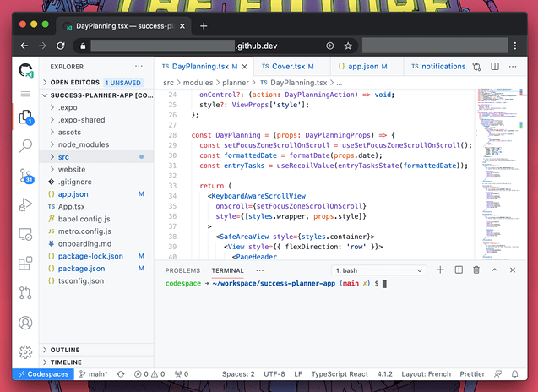The image size is (538, 392).
Task: Click errors and warnings count in status bar
Action: (x=149, y=374)
